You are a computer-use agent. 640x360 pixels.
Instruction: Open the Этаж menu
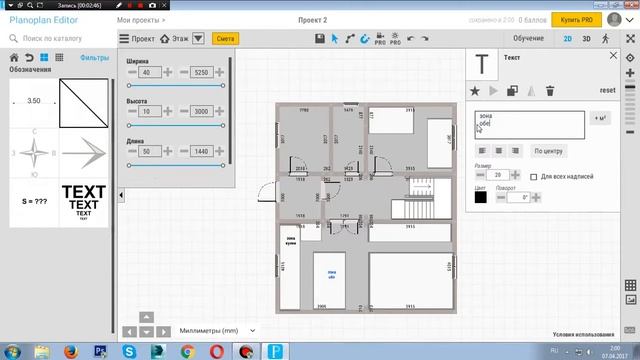174,38
